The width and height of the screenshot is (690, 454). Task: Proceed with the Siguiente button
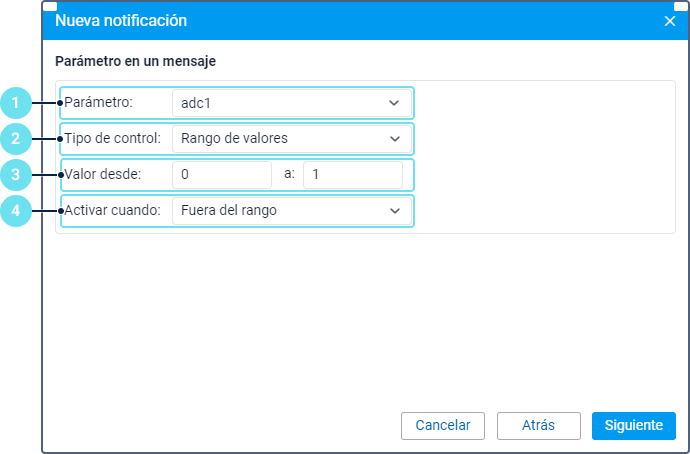coord(634,425)
